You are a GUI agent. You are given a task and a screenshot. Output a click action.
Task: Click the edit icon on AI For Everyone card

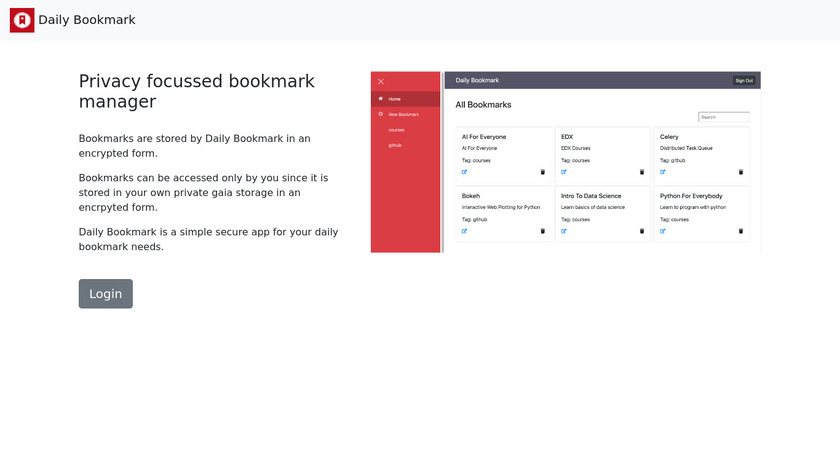pyautogui.click(x=464, y=172)
